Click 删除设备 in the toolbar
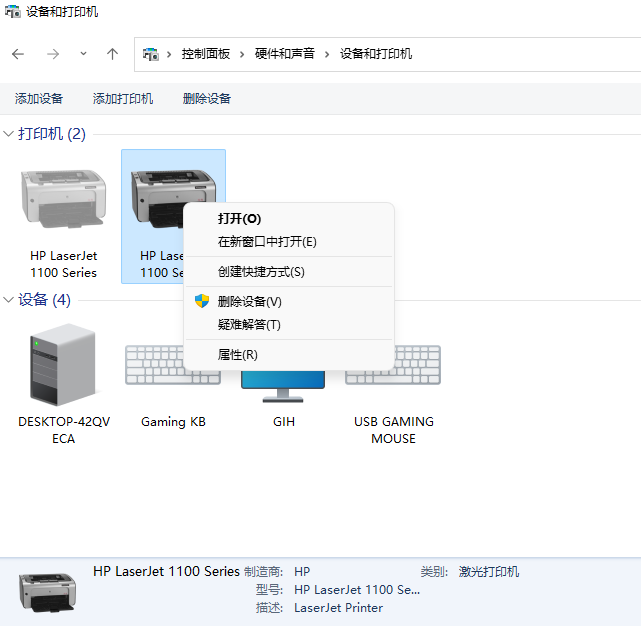This screenshot has height=626, width=641. click(207, 99)
